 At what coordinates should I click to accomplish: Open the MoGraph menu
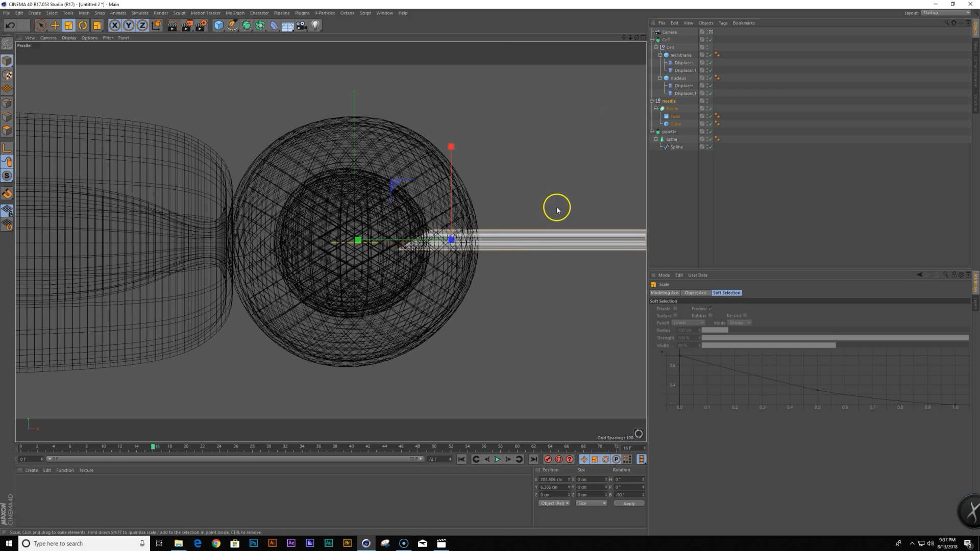coord(235,13)
